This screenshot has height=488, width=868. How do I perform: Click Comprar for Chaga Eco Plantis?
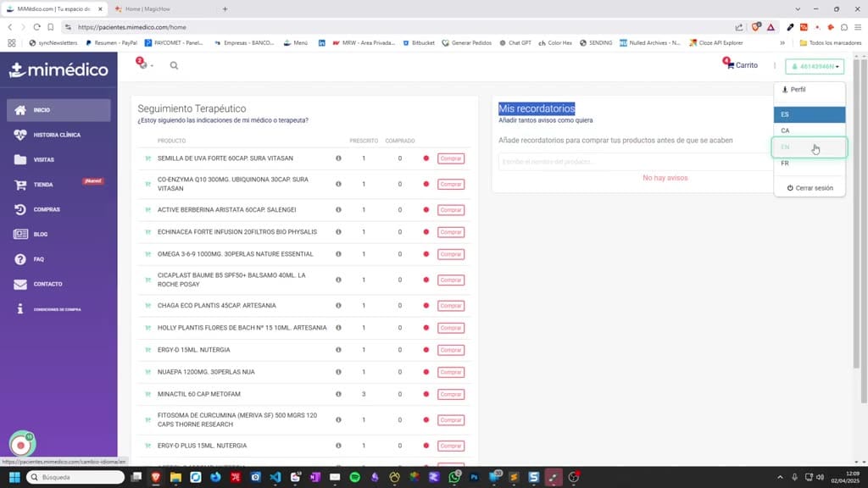[x=451, y=306]
